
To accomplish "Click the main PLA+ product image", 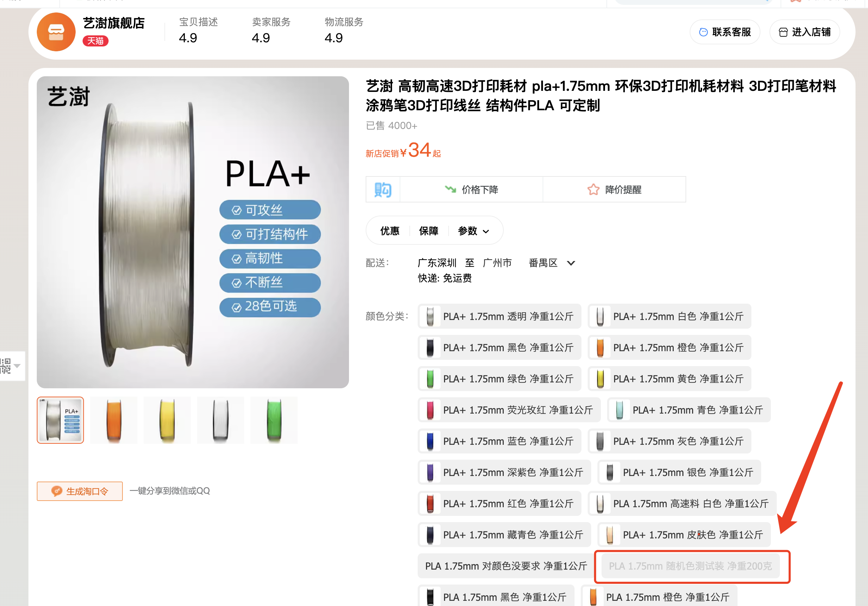I will (x=193, y=232).
